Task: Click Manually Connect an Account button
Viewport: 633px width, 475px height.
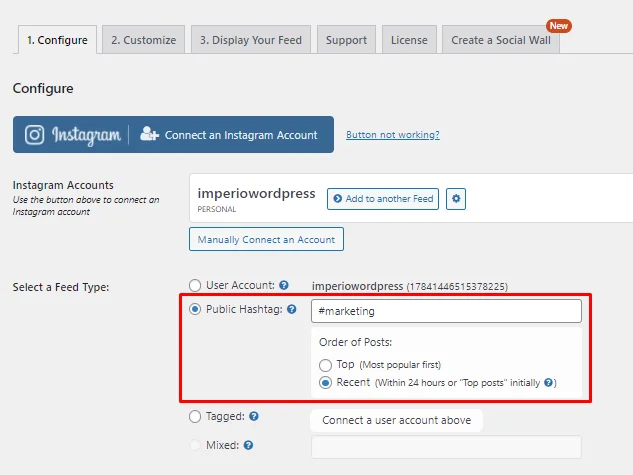Action: tap(266, 239)
